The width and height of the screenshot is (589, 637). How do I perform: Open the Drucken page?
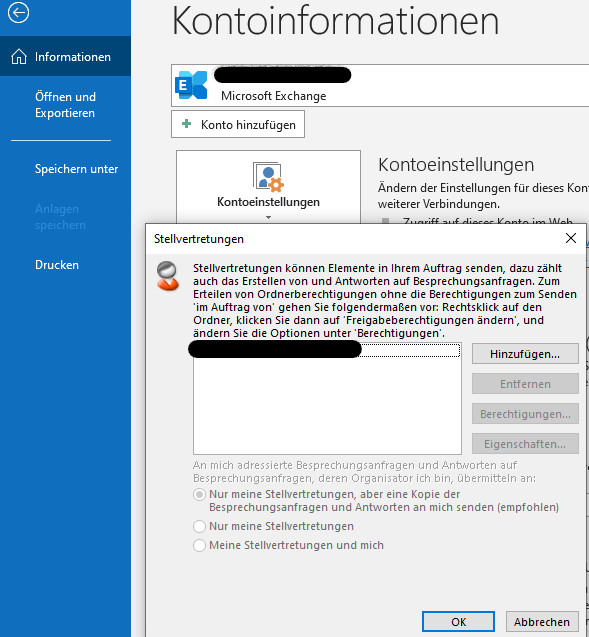pos(57,265)
